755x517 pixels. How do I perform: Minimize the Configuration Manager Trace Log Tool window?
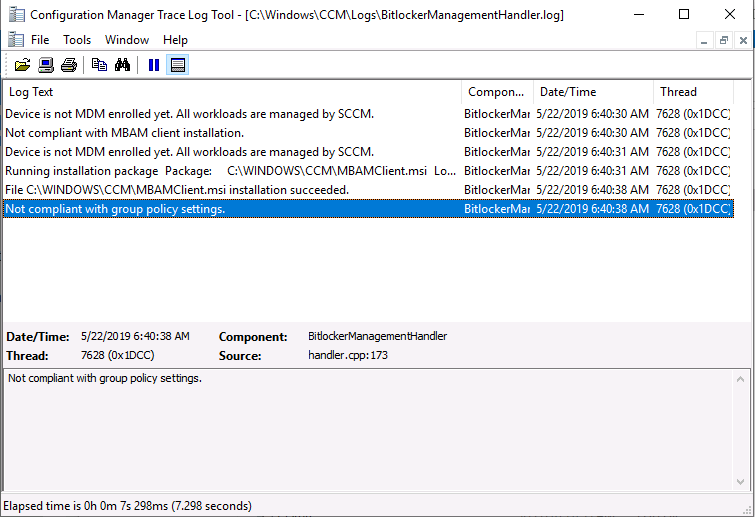pos(639,14)
